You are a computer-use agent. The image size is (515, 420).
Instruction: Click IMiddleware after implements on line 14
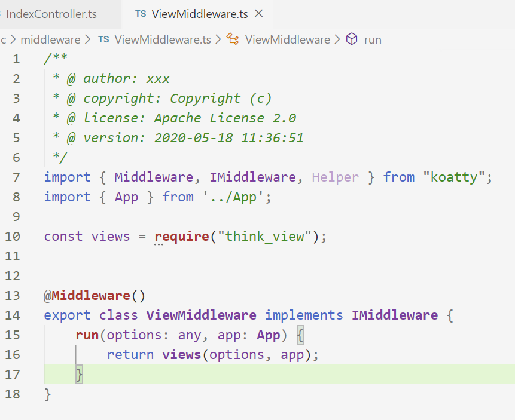(395, 315)
